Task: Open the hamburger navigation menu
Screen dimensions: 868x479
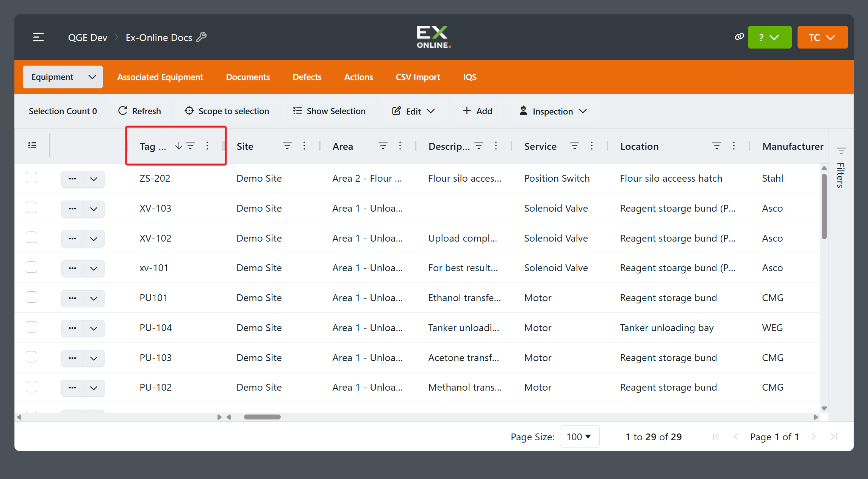Action: 38,37
